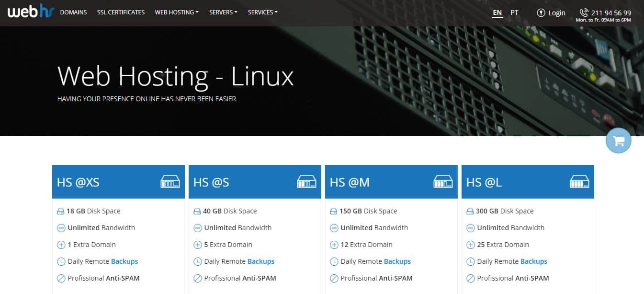Image resolution: width=644 pixels, height=294 pixels.
Task: Click the disk icon next to 18 GB Disk Space
Action: tap(61, 211)
